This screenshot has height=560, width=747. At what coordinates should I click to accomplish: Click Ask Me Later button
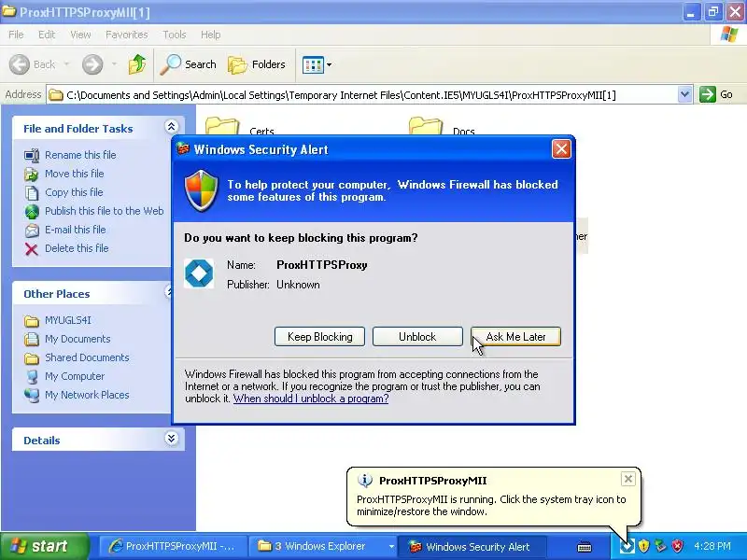click(x=516, y=337)
